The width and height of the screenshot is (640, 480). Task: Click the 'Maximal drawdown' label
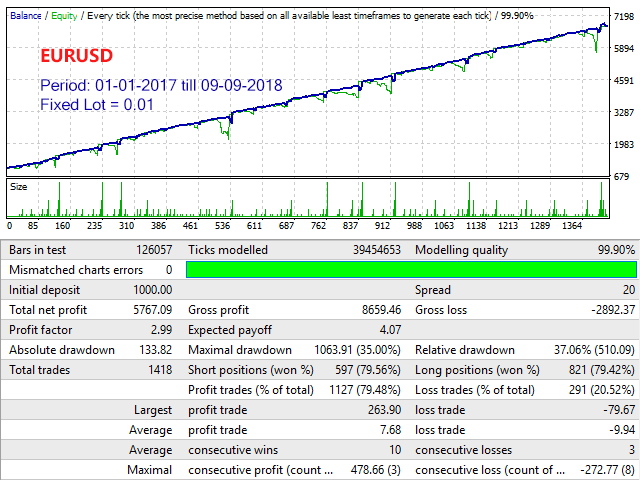tap(240, 350)
